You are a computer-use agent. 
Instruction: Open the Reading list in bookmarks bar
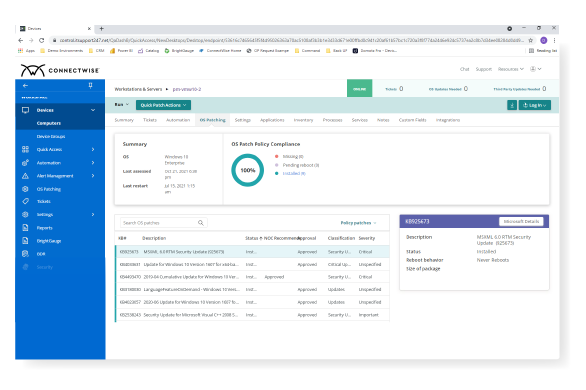(x=543, y=51)
